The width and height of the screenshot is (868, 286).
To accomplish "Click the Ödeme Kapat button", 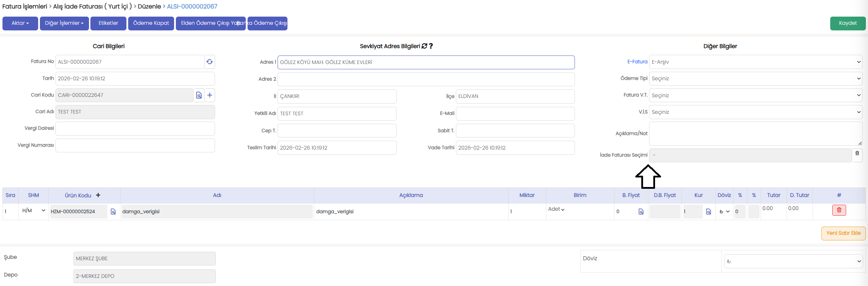I will click(x=151, y=23).
